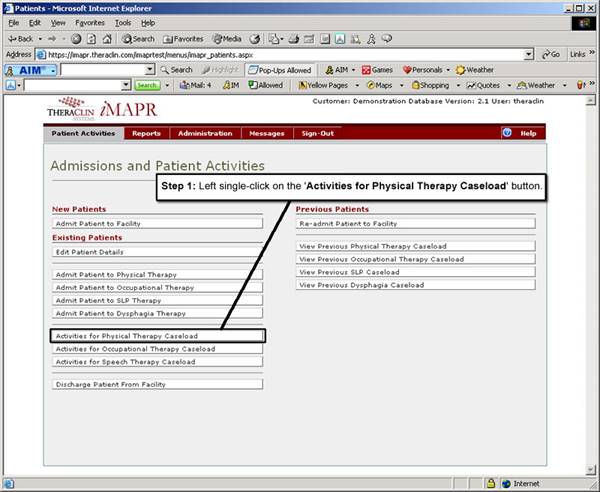Click the blue Help question mark icon
This screenshot has height=492, width=600.
[507, 133]
